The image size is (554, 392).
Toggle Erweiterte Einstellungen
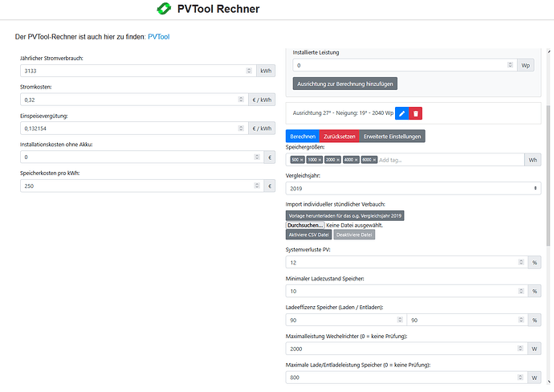[x=392, y=137]
